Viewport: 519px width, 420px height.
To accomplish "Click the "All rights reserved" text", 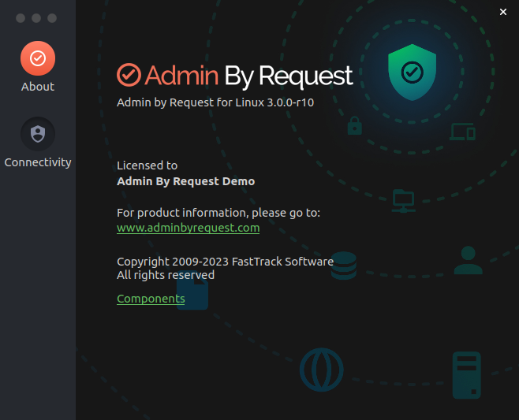I will click(166, 275).
